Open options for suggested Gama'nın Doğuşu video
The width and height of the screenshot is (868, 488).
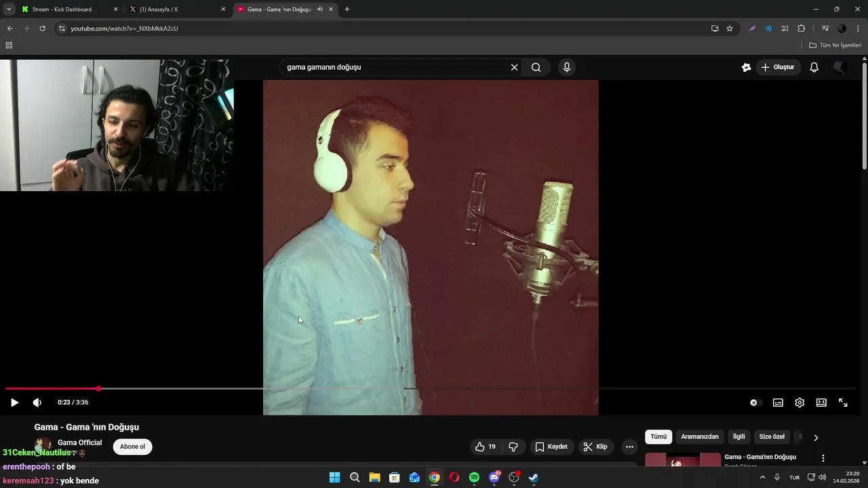coord(823,458)
